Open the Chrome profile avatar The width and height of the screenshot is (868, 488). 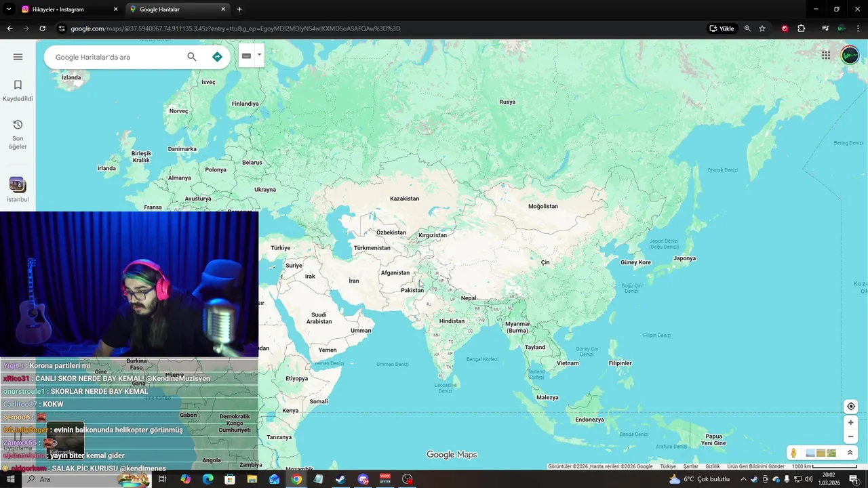point(842,28)
